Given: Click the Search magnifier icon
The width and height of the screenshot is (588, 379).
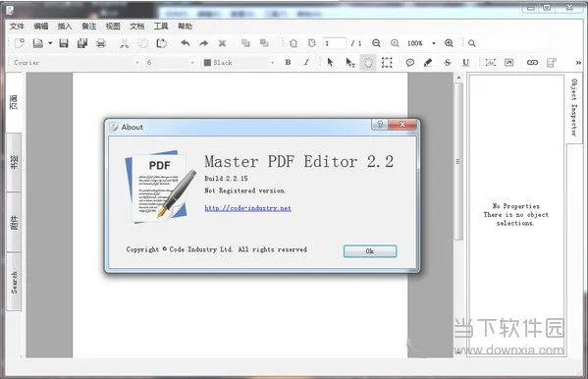Looking at the screenshot, I should pos(472,43).
